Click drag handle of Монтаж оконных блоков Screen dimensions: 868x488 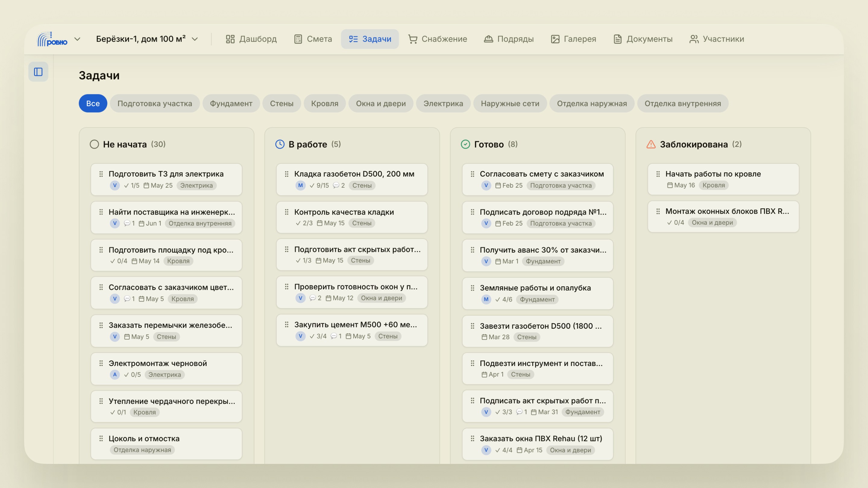coord(658,211)
